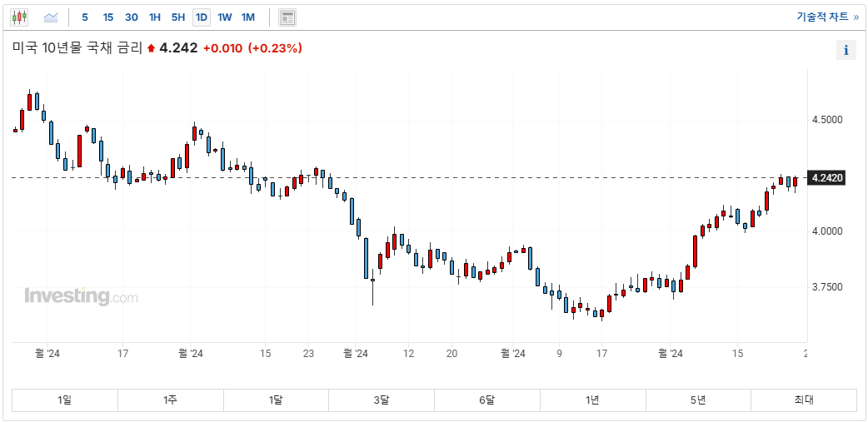Open the chart info 'i' icon
Viewport: 868px width, 422px height.
[846, 50]
